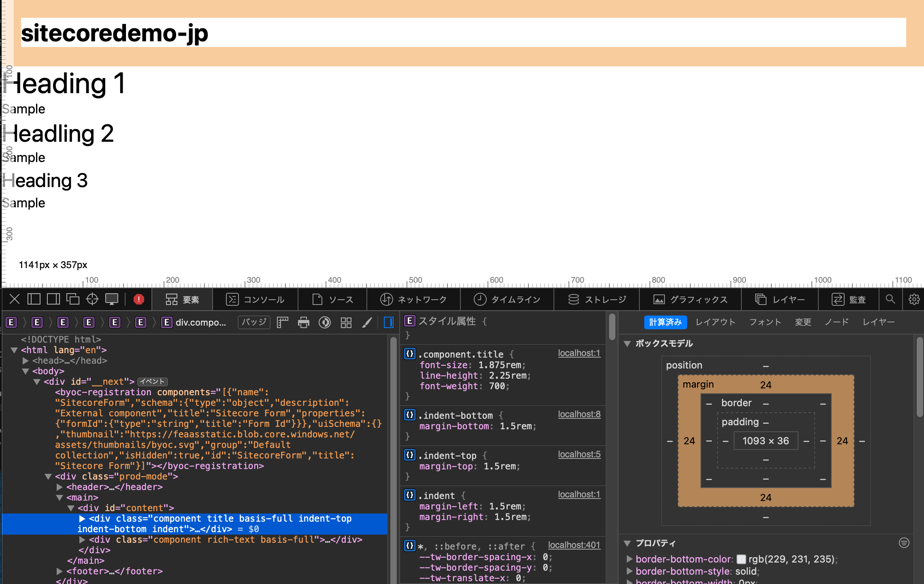
Task: Click the {} icon of the .indent-top rule
Action: click(x=410, y=455)
